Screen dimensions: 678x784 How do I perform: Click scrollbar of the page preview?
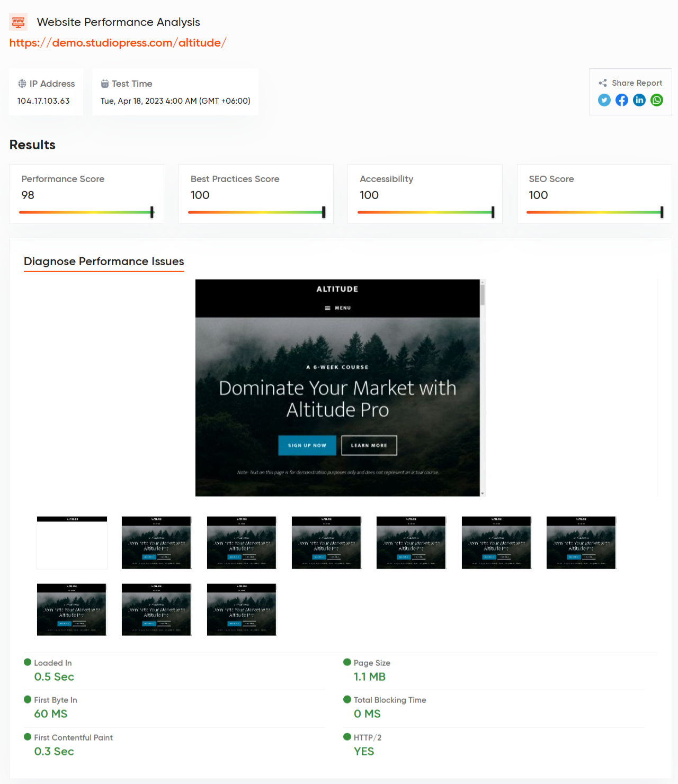coord(483,388)
